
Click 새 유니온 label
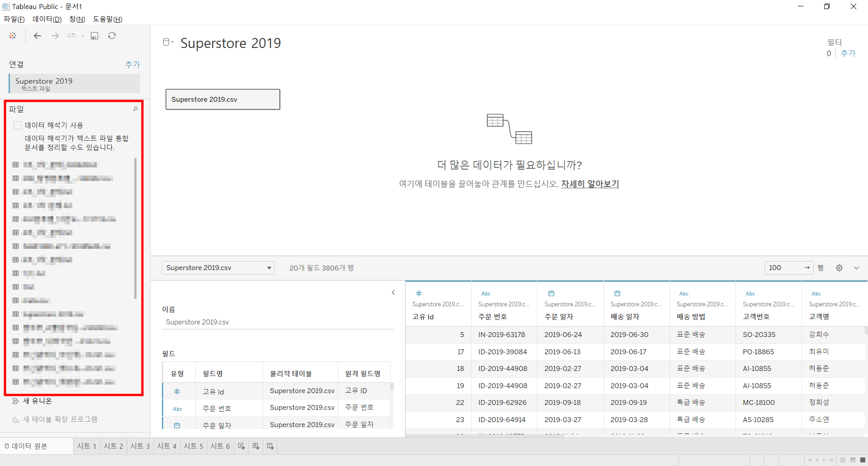[38, 401]
